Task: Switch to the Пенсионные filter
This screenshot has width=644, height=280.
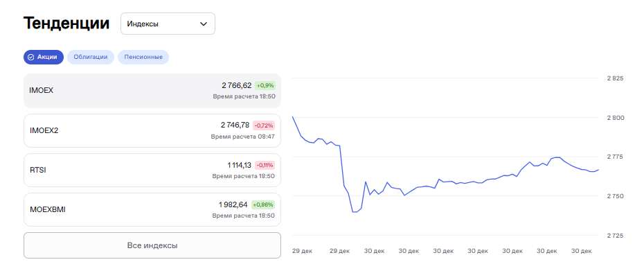Action: coord(143,57)
